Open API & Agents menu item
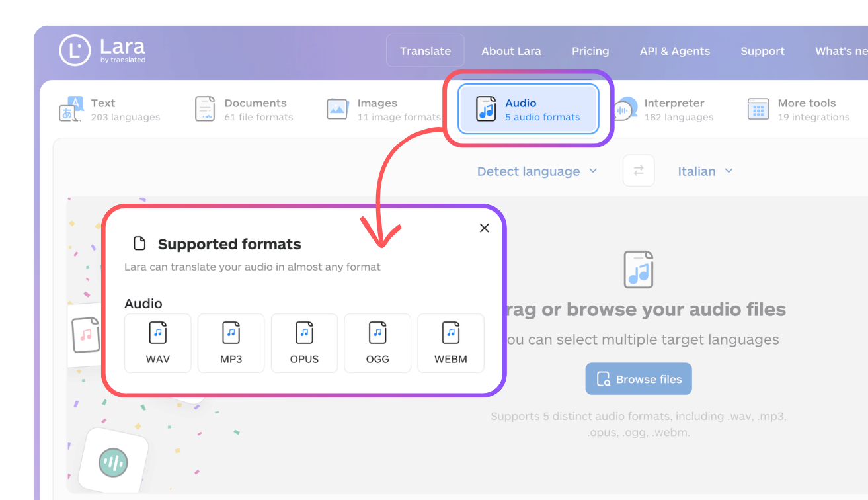This screenshot has height=500, width=868. click(675, 51)
